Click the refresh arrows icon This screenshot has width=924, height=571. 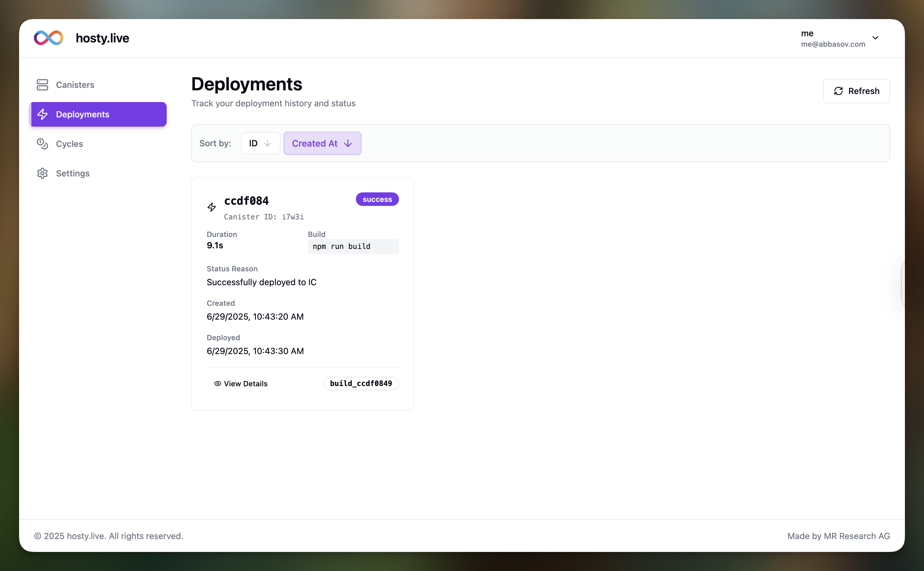tap(838, 91)
